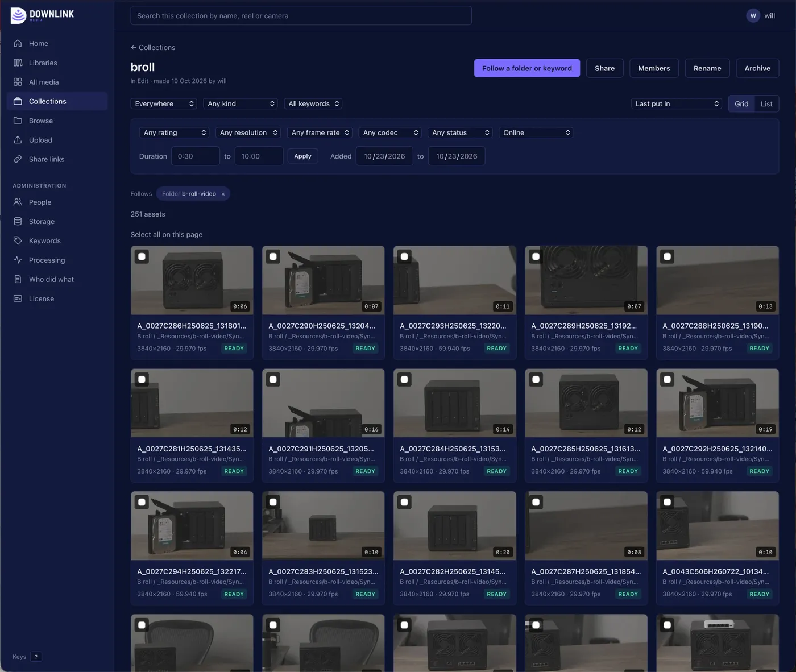
Task: Open thumbnail of A_0027C292H250625 clip
Action: [x=718, y=403]
